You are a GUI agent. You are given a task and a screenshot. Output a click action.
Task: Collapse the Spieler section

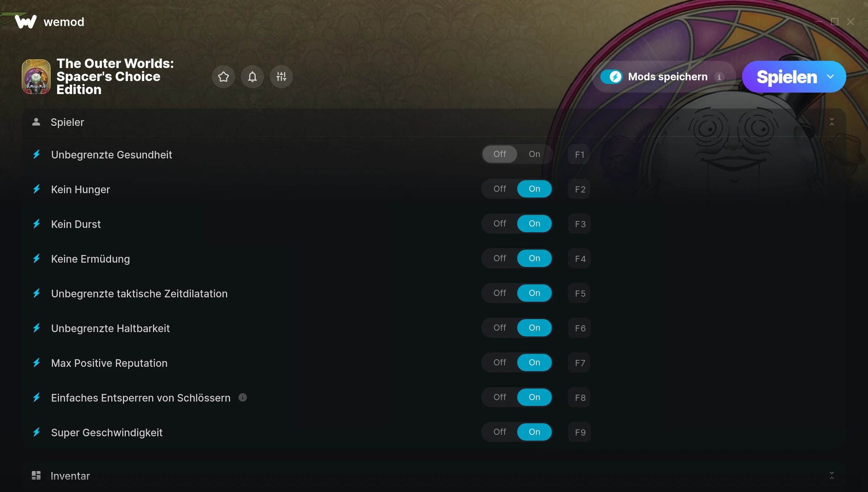pyautogui.click(x=831, y=122)
